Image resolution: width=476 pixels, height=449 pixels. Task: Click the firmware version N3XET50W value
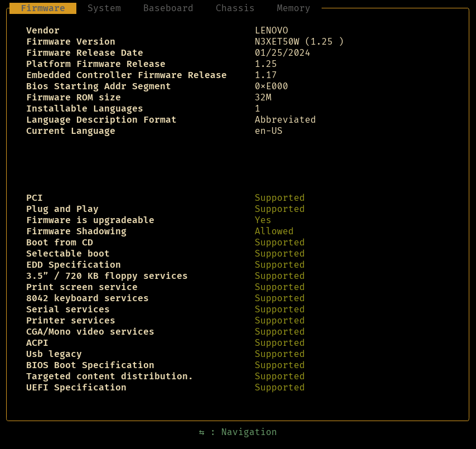(x=299, y=42)
